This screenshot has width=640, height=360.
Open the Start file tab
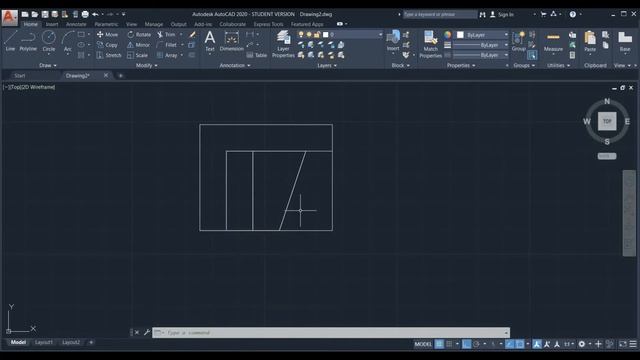(x=20, y=76)
